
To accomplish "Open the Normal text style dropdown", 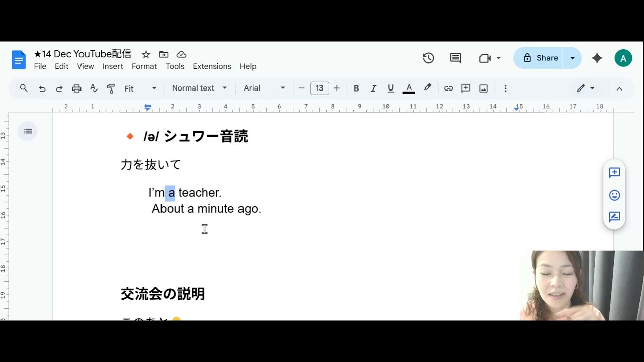I will (199, 88).
